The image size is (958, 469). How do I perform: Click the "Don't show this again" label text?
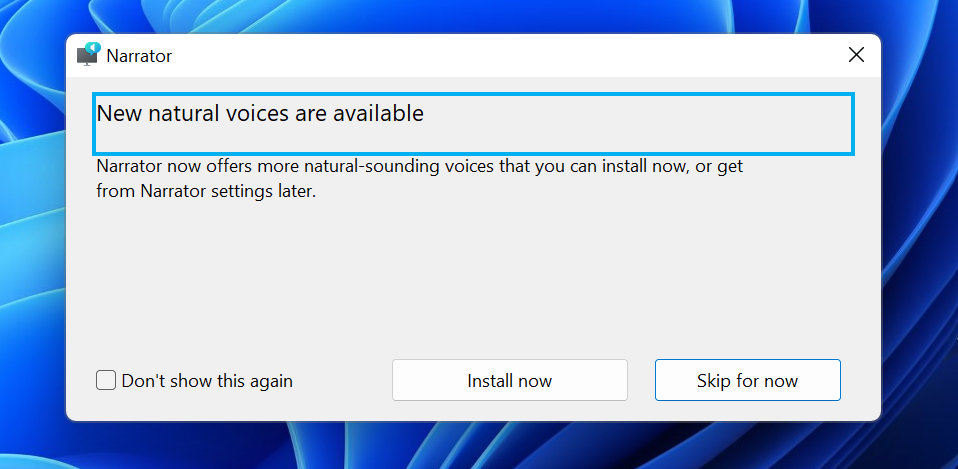pyautogui.click(x=207, y=381)
